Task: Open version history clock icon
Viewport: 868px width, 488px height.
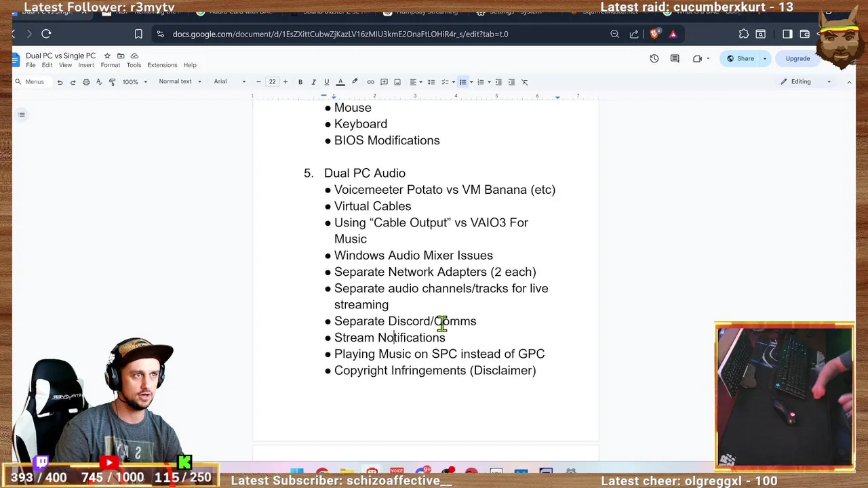Action: [654, 58]
